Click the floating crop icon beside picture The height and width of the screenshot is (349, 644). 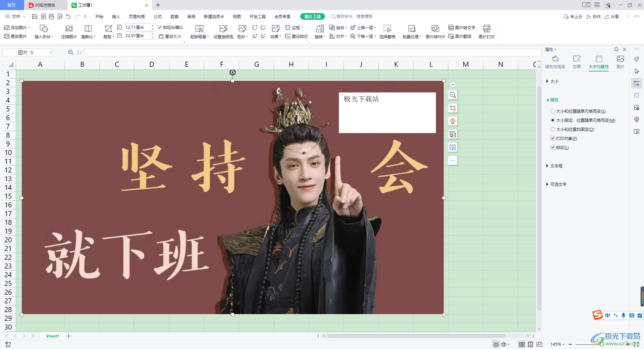click(453, 108)
